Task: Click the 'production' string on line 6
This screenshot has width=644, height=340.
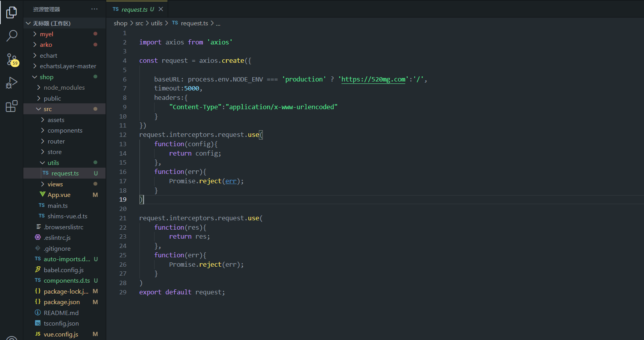Action: 304,79
